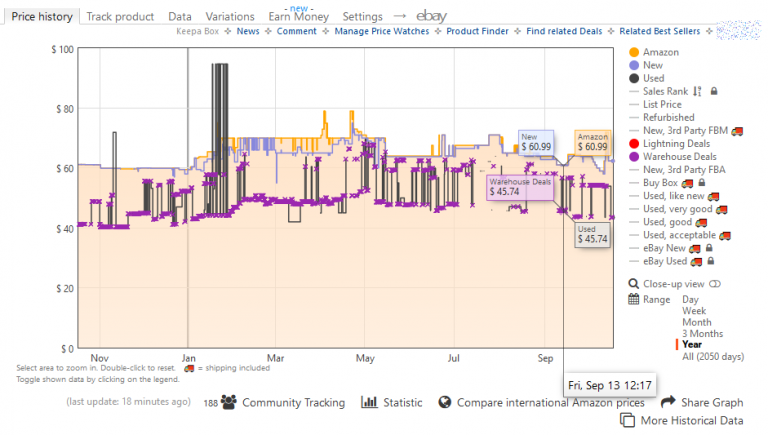Click the Share Graph arrow icon
The image size is (768, 435).
[668, 402]
